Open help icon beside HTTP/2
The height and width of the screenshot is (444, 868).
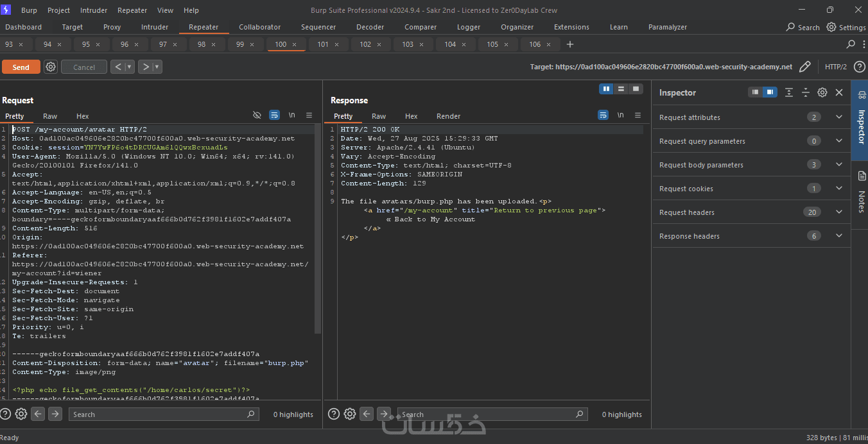tap(860, 67)
